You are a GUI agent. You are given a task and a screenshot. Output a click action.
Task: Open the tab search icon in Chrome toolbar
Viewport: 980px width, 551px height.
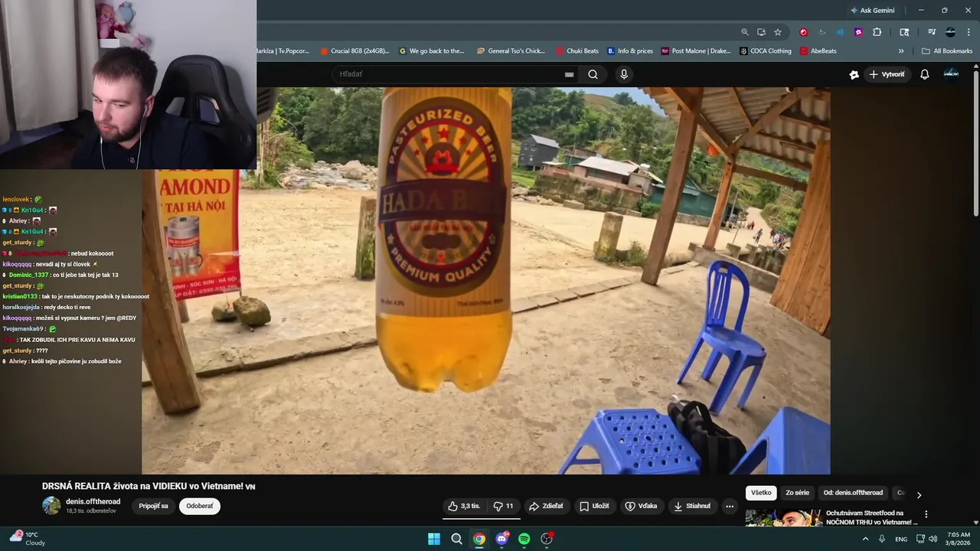(x=904, y=32)
